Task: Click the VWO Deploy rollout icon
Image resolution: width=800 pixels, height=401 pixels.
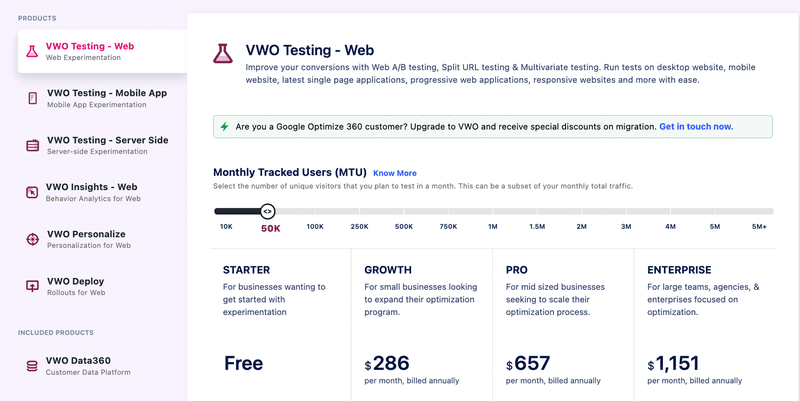Action: 32,286
